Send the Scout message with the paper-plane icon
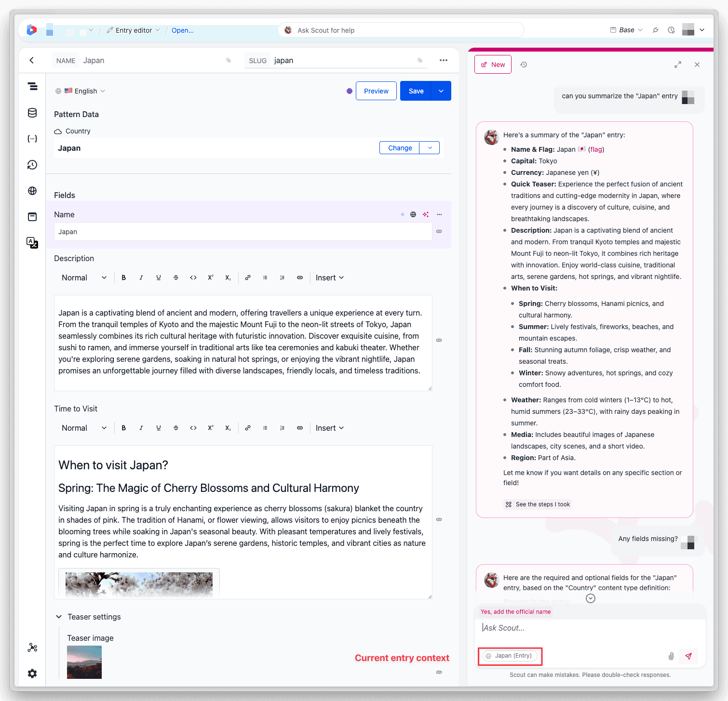This screenshot has height=701, width=728. pos(688,656)
